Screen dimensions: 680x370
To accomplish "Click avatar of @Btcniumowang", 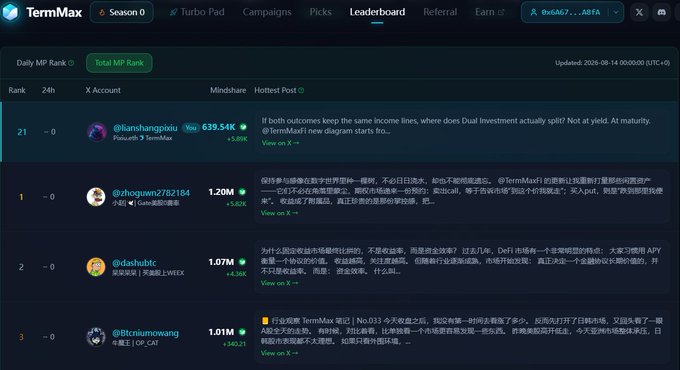I will coord(96,337).
